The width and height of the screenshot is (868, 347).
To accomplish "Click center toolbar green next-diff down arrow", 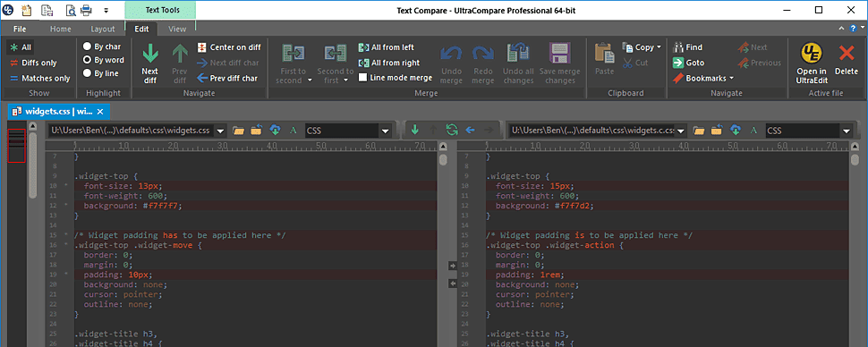I will (415, 131).
